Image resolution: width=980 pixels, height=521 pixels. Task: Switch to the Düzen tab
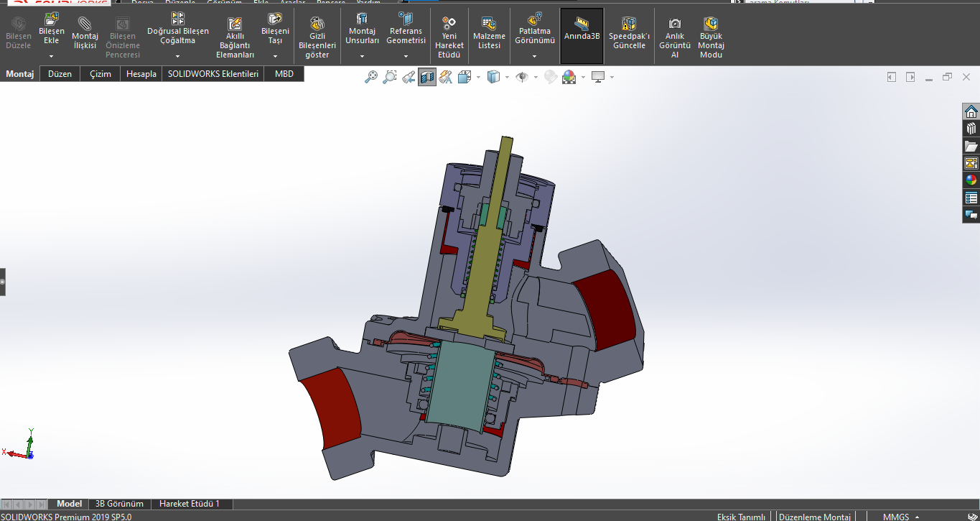point(60,74)
